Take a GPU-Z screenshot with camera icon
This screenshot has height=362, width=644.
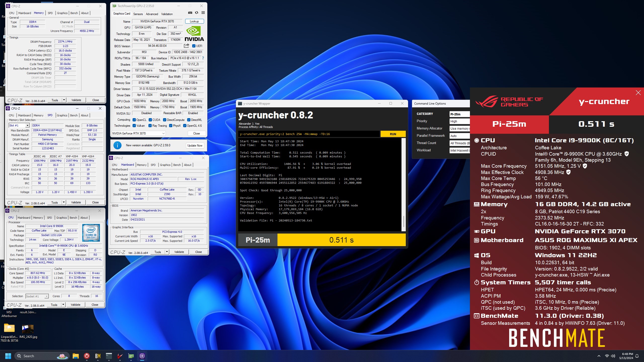tap(190, 13)
